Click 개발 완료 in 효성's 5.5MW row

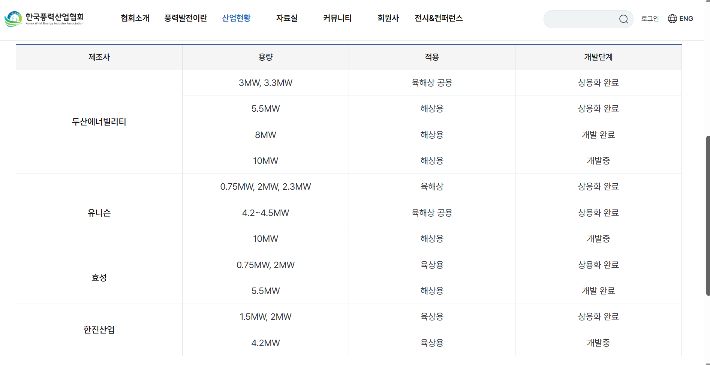tap(598, 291)
